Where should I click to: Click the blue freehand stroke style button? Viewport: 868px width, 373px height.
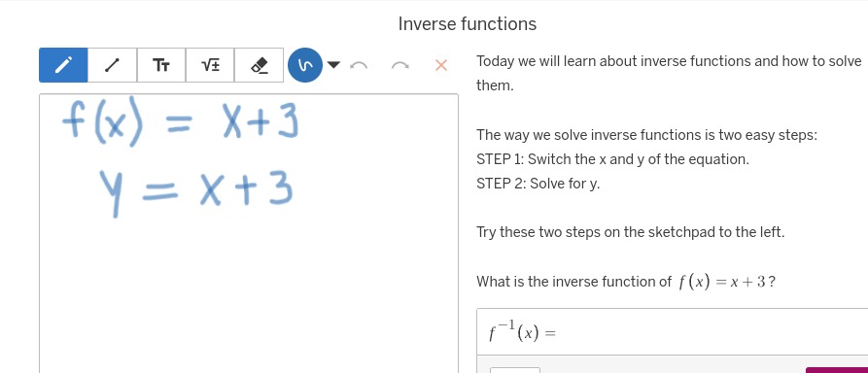(x=305, y=65)
